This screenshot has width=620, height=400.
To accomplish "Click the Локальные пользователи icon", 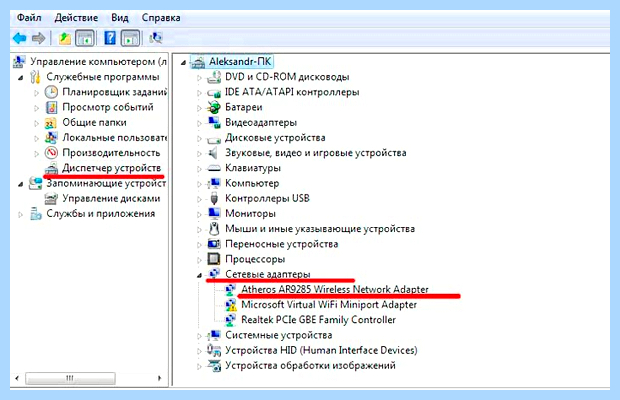I will click(51, 138).
